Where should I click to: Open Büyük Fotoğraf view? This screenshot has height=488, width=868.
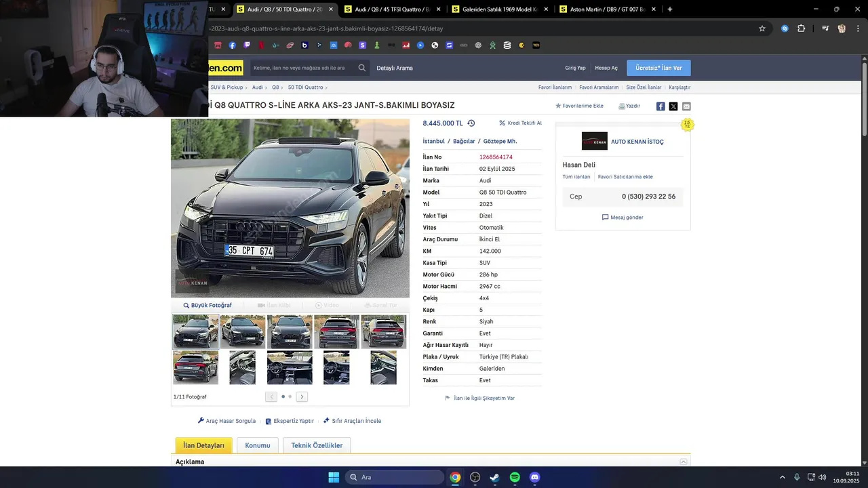tap(208, 306)
